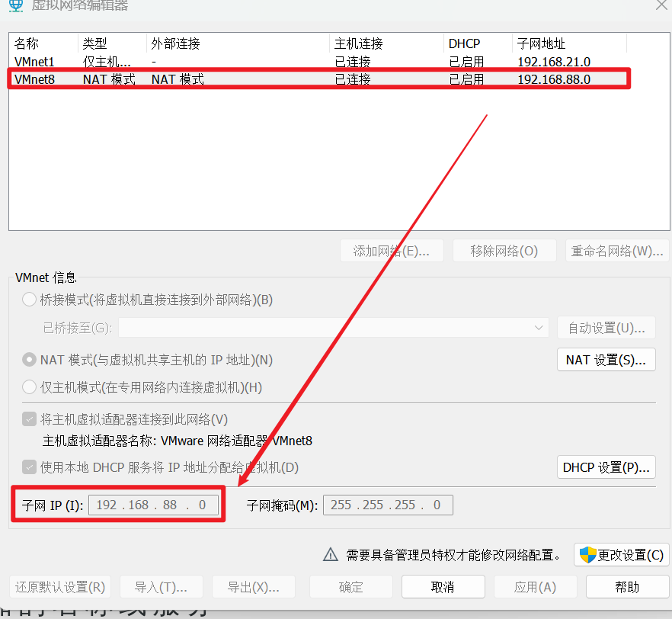
Task: Click 更改设置(C) shield button
Action: (621, 555)
